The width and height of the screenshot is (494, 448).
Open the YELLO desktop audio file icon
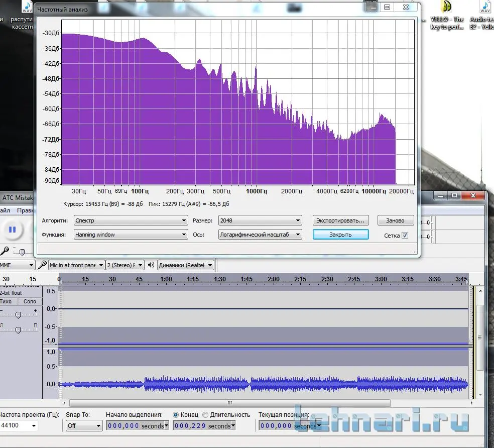pyautogui.click(x=446, y=7)
